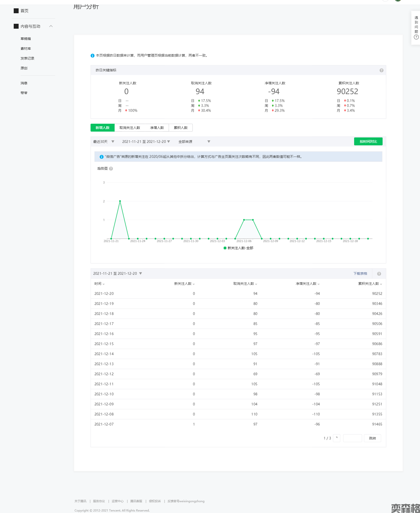
Task: Collapse the 内容与互动 menu chevron
Action: pyautogui.click(x=51, y=26)
